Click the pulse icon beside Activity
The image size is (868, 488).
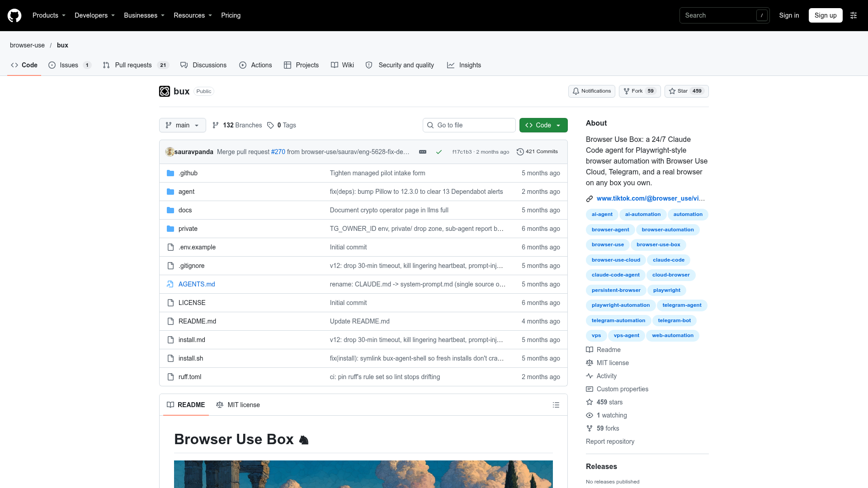(x=590, y=376)
